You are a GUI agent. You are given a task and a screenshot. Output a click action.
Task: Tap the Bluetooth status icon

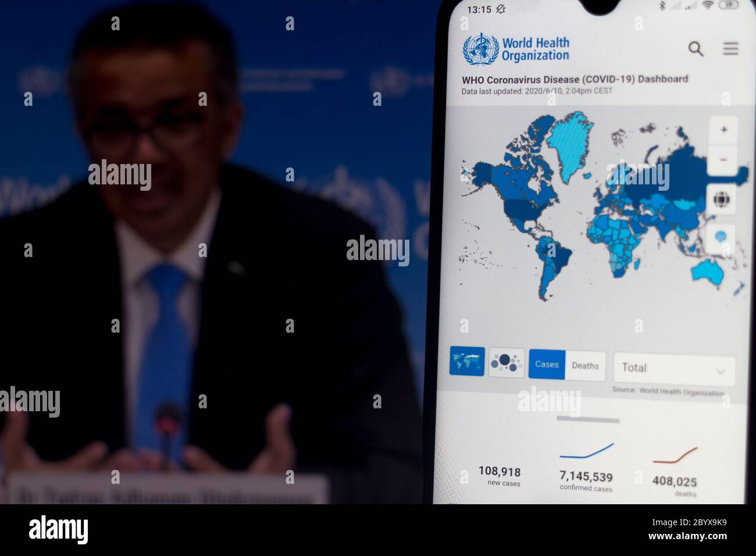[x=662, y=6]
